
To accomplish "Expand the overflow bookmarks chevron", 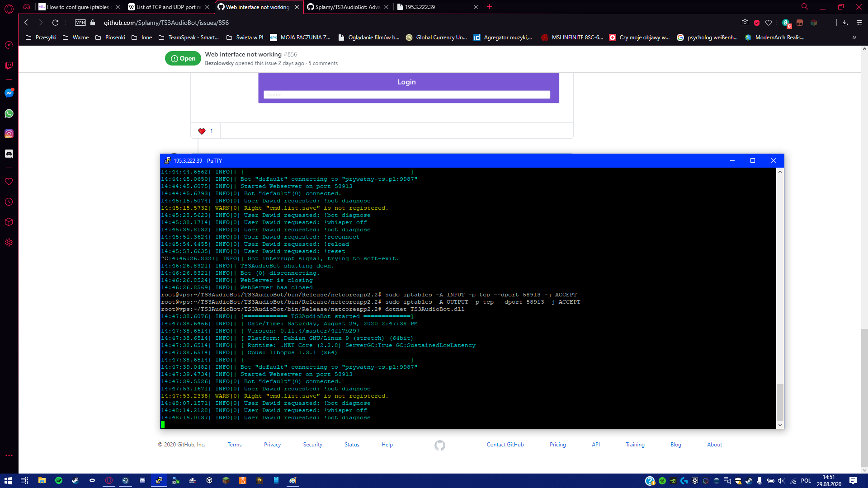I will point(854,38).
